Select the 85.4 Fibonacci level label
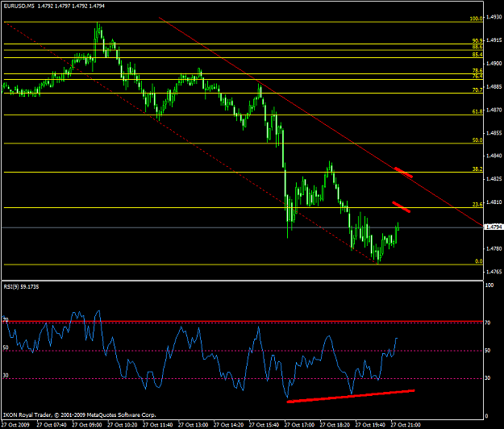 tap(477, 55)
